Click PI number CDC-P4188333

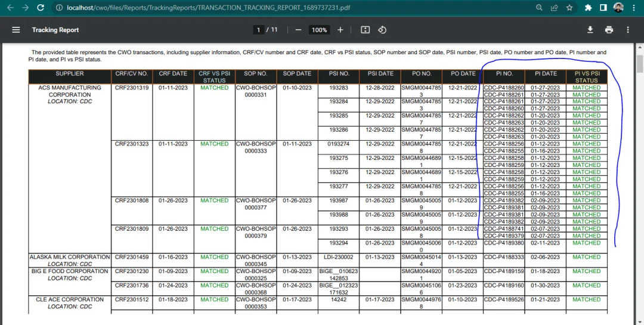(504, 257)
